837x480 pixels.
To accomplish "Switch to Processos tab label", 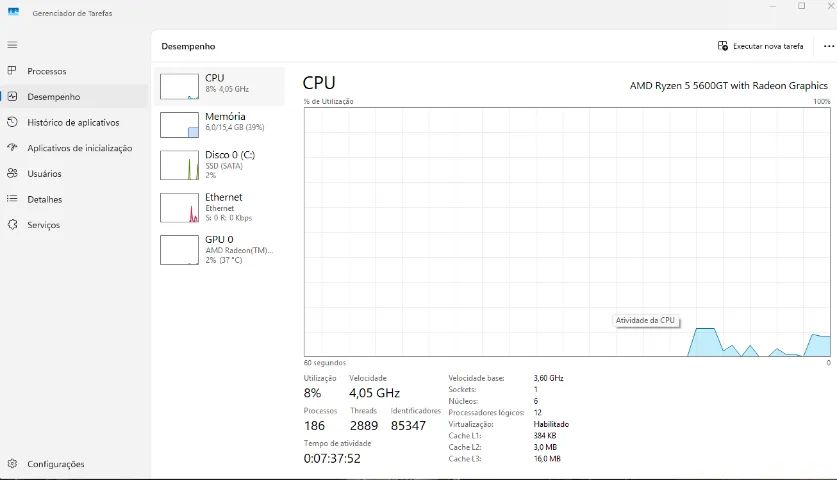I will coord(47,71).
